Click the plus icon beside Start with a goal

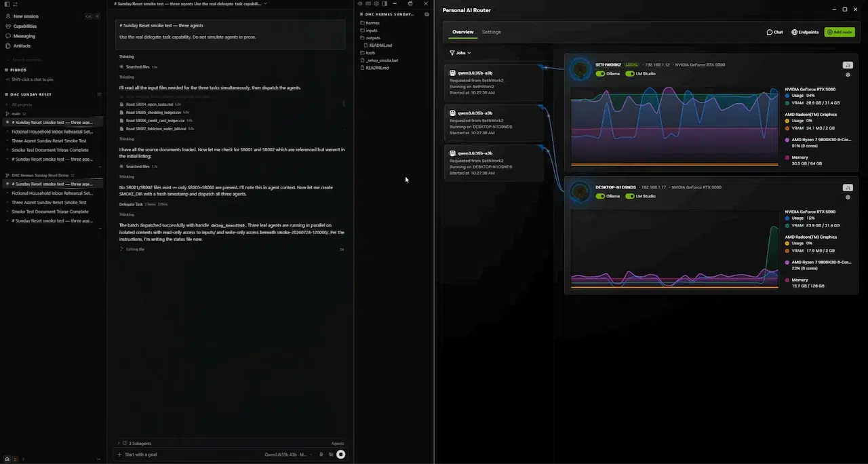tap(120, 455)
